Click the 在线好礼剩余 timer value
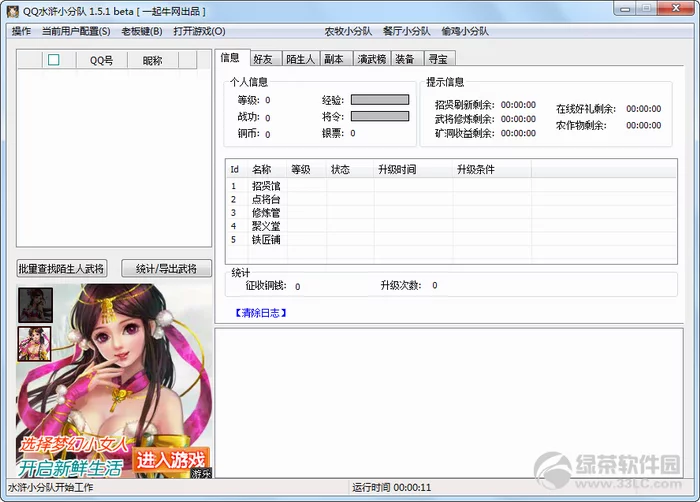700x502 pixels. pos(643,109)
